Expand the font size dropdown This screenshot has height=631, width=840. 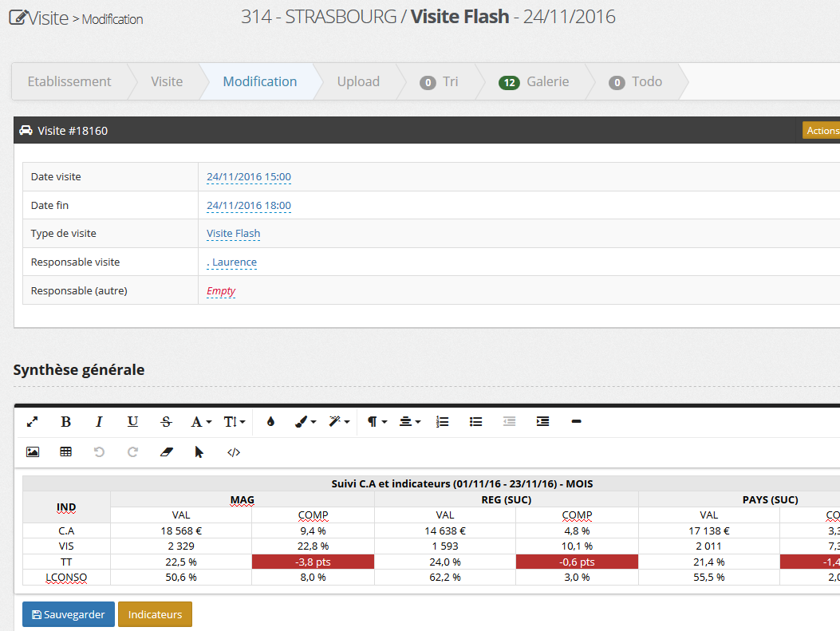235,422
